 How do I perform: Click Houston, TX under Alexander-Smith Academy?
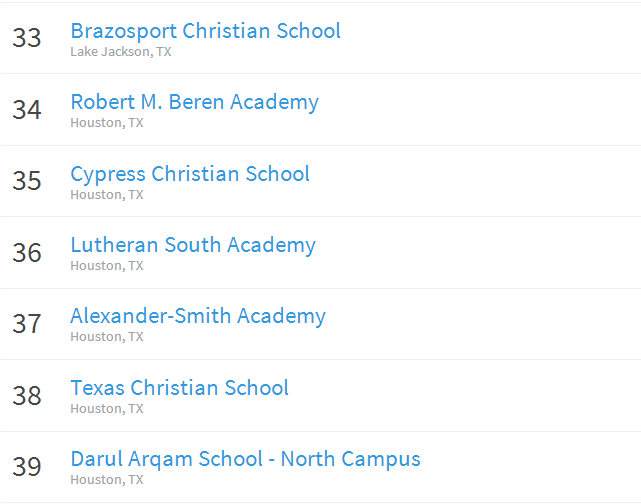[107, 337]
